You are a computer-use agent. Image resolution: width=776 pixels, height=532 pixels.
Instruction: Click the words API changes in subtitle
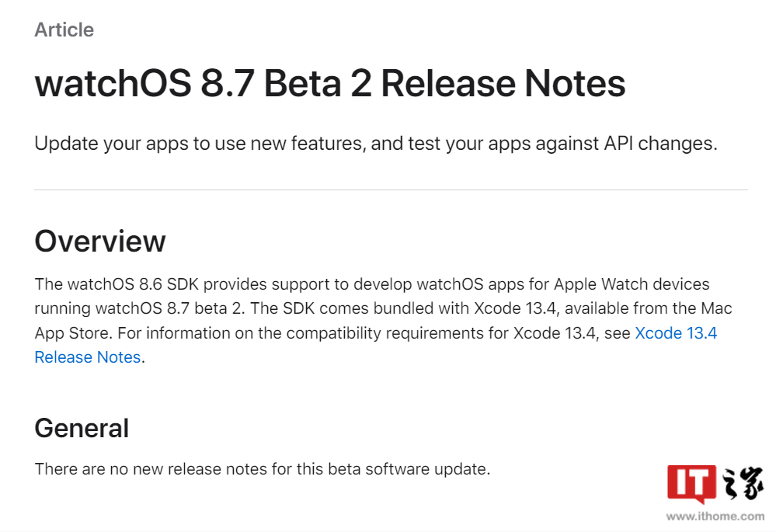pos(660,144)
